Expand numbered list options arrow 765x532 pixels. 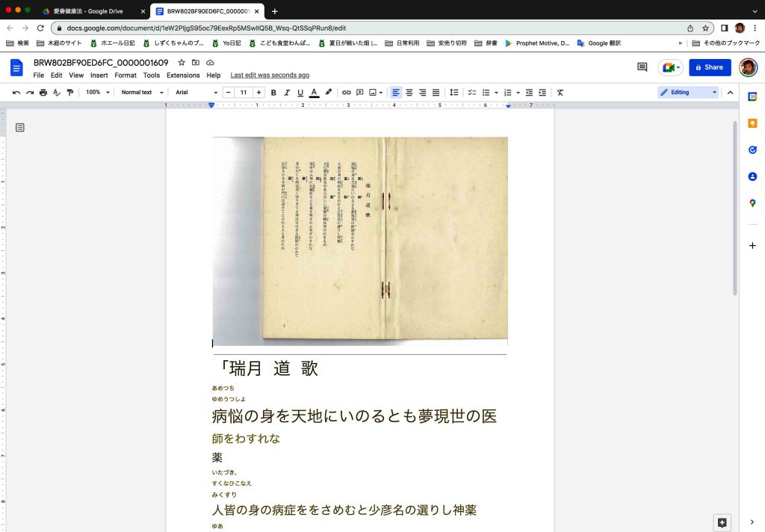(x=518, y=92)
